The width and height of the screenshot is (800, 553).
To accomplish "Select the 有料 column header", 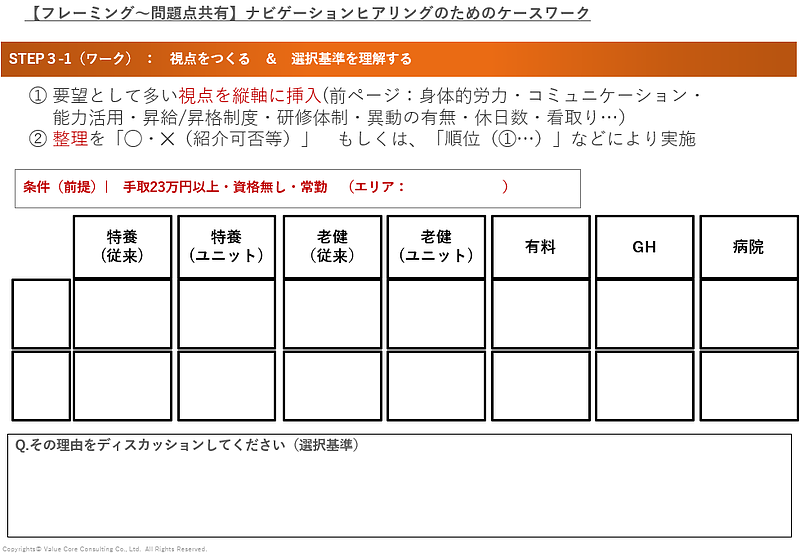I will point(541,247).
